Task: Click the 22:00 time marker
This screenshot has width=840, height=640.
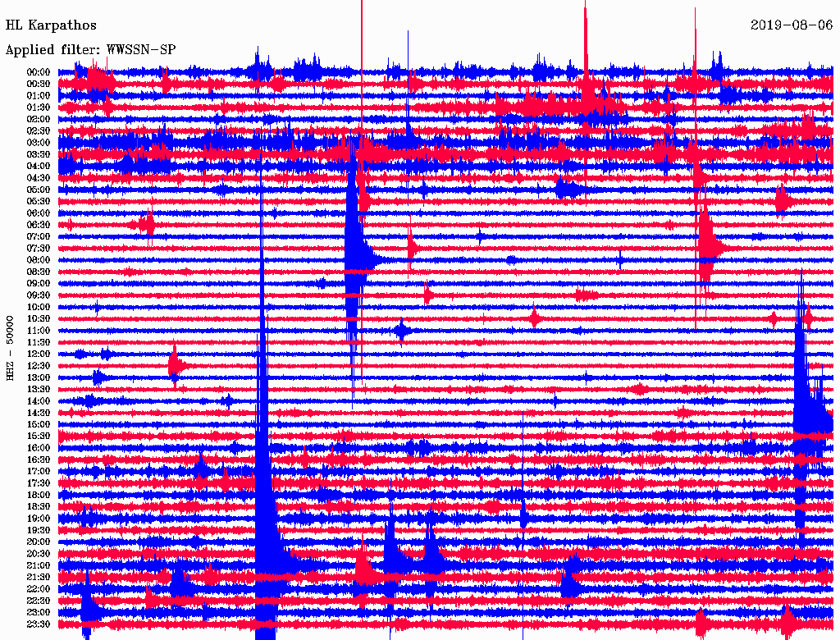Action: point(39,589)
